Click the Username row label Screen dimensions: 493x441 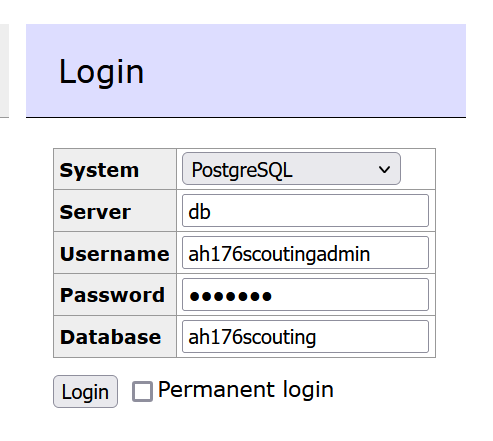coord(115,254)
